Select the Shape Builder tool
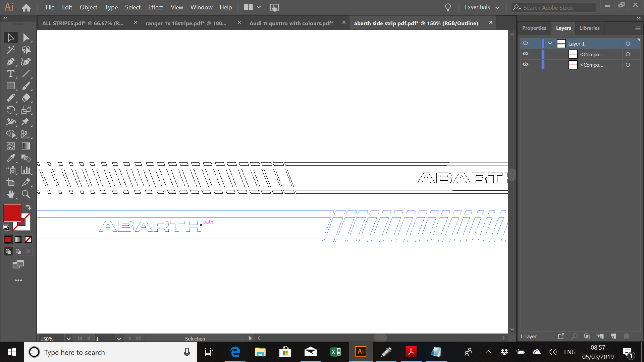The width and height of the screenshot is (644, 362). tap(11, 134)
